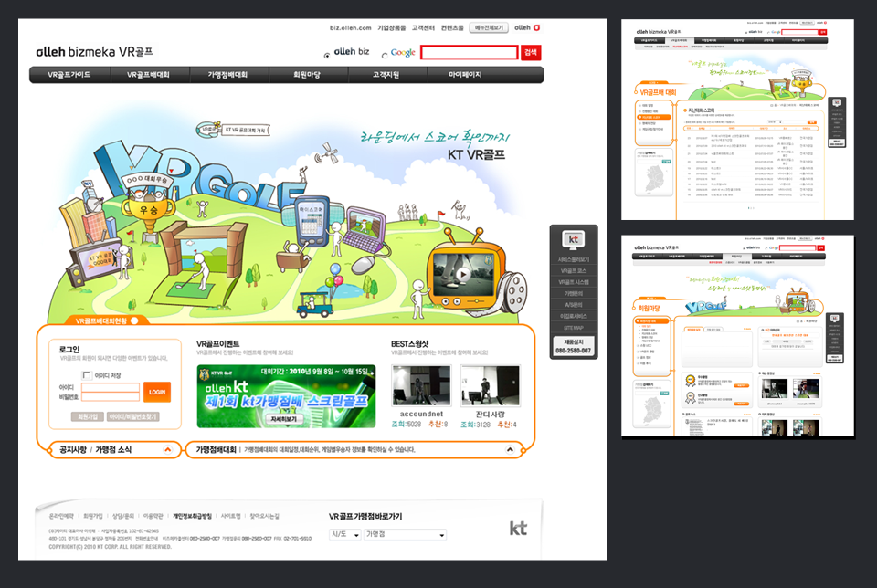Image resolution: width=877 pixels, height=588 pixels.
Task: Click the orange LOGIN button
Action: tap(157, 392)
